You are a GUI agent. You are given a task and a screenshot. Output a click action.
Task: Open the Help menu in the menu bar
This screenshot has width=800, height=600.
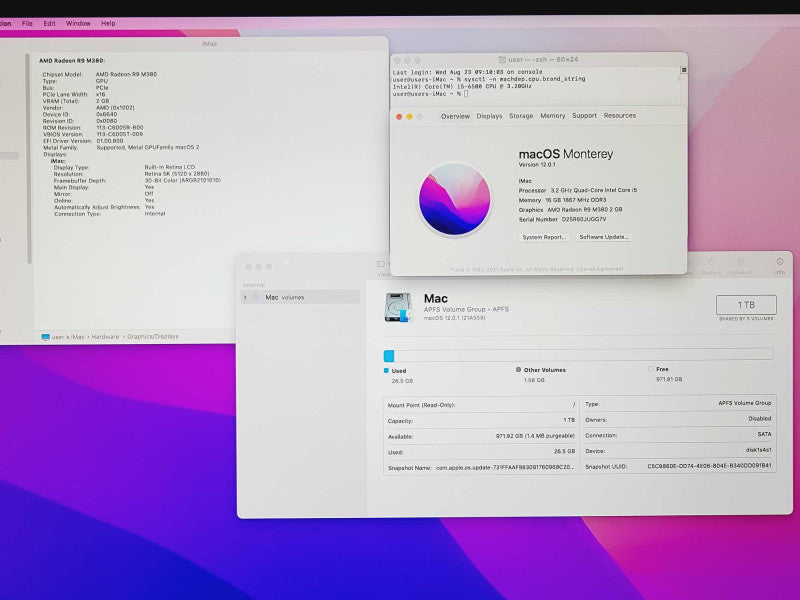point(108,23)
